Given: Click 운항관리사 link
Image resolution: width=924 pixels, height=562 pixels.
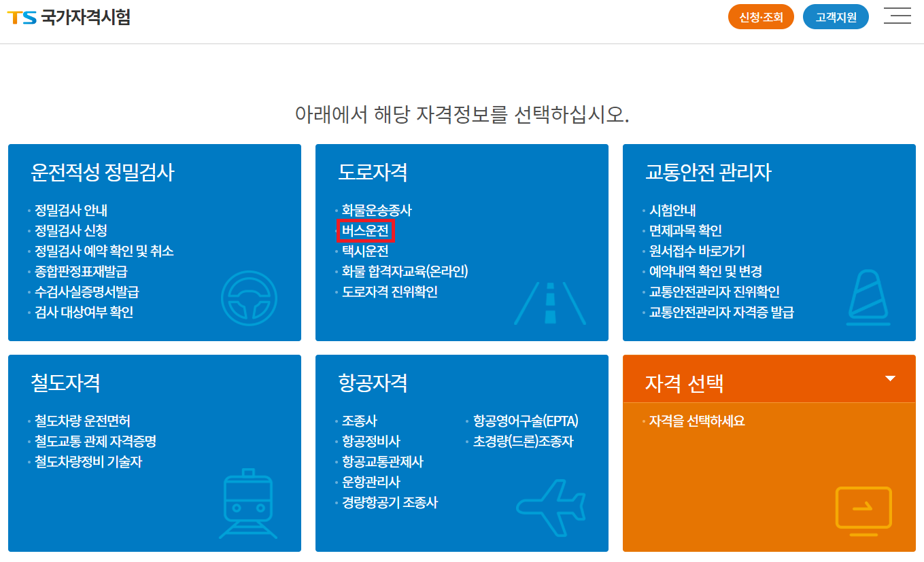Looking at the screenshot, I should pos(371,482).
